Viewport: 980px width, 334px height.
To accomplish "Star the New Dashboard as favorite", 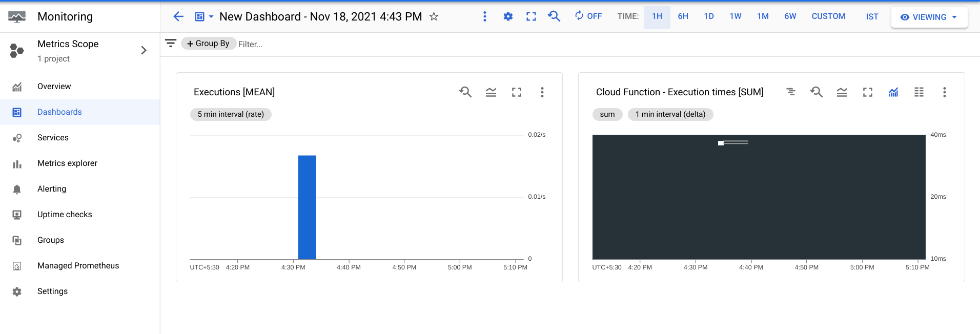I will [x=434, y=16].
